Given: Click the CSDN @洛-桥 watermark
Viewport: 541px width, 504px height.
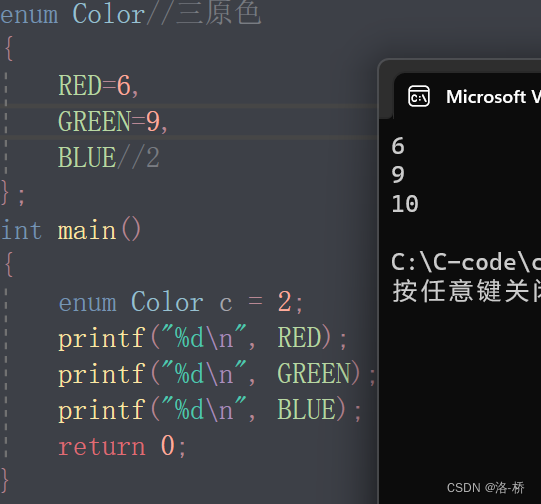Looking at the screenshot, I should point(485,488).
